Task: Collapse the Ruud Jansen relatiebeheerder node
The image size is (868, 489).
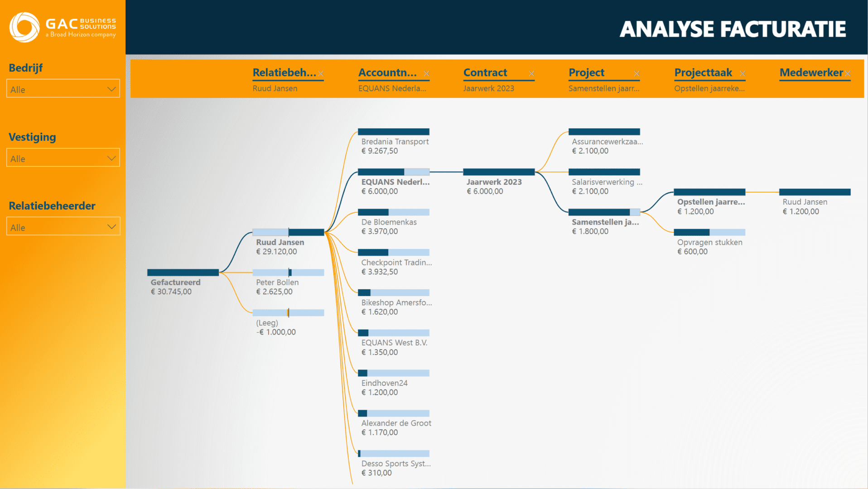Action: pyautogui.click(x=288, y=232)
